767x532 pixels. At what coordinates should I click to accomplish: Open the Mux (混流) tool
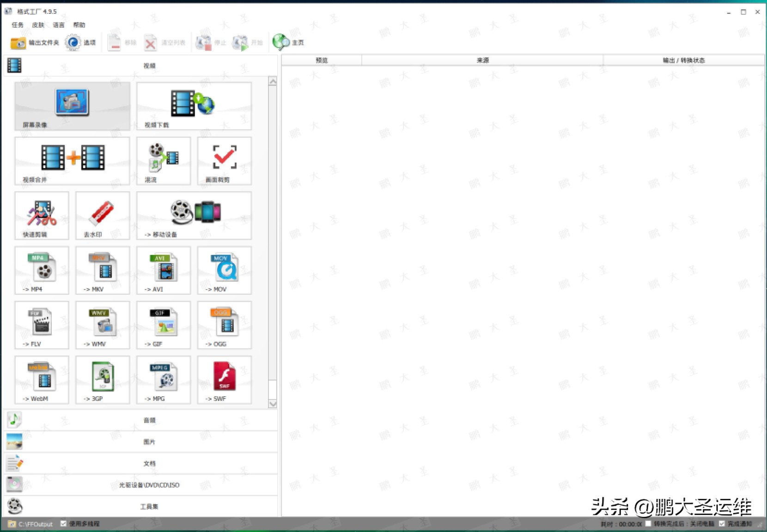coord(163,161)
